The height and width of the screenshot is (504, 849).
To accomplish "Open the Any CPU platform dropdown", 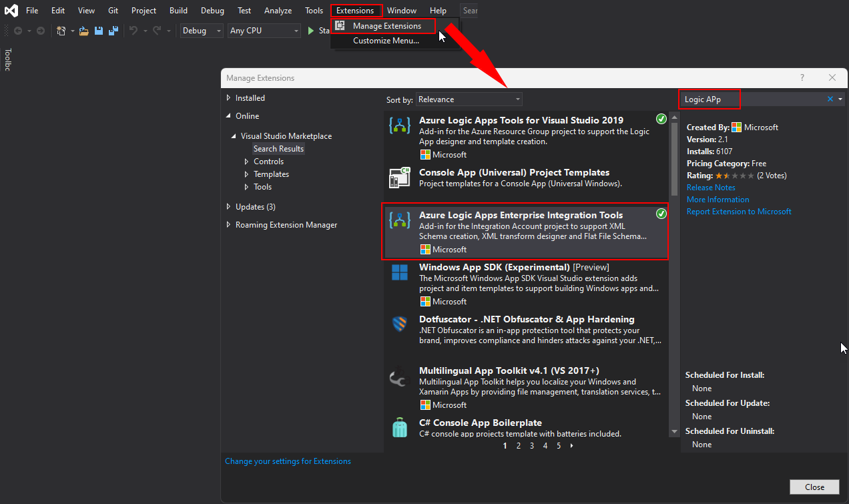I will (264, 31).
